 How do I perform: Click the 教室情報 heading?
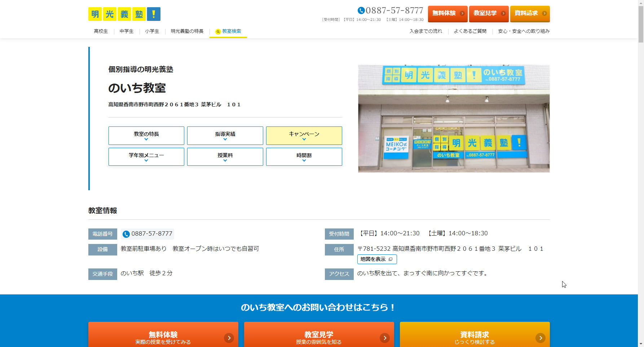(x=103, y=211)
